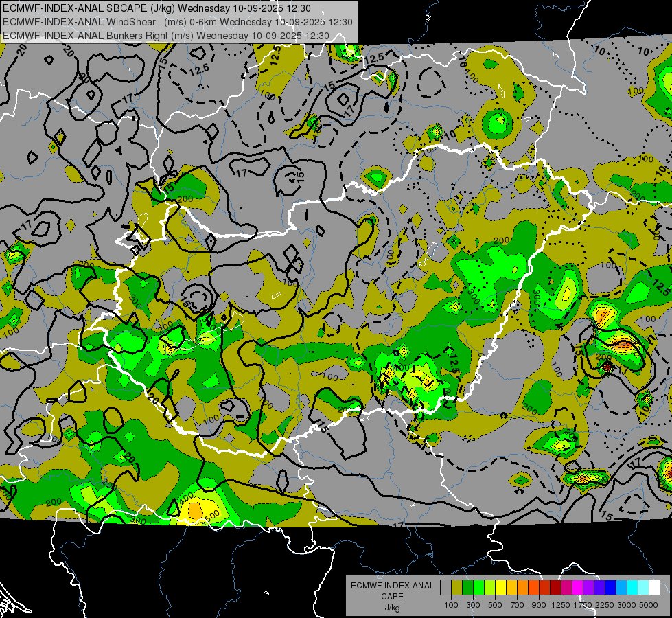This screenshot has width=672, height=618.
Task: Click the yellow legend swatch after 500
Action: (x=500, y=588)
